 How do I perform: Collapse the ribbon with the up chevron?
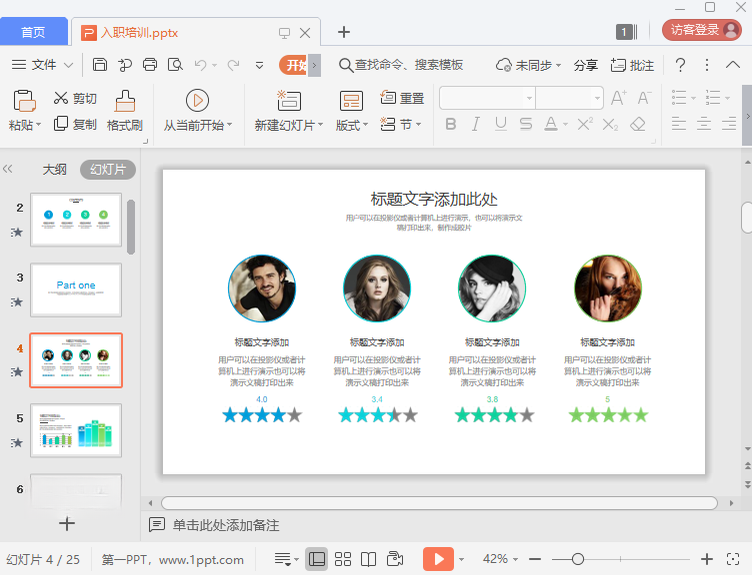[x=733, y=65]
